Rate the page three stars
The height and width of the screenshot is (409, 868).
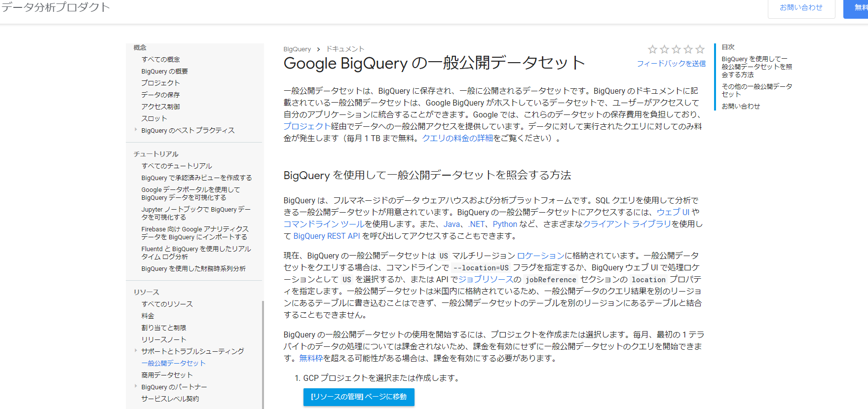[676, 49]
